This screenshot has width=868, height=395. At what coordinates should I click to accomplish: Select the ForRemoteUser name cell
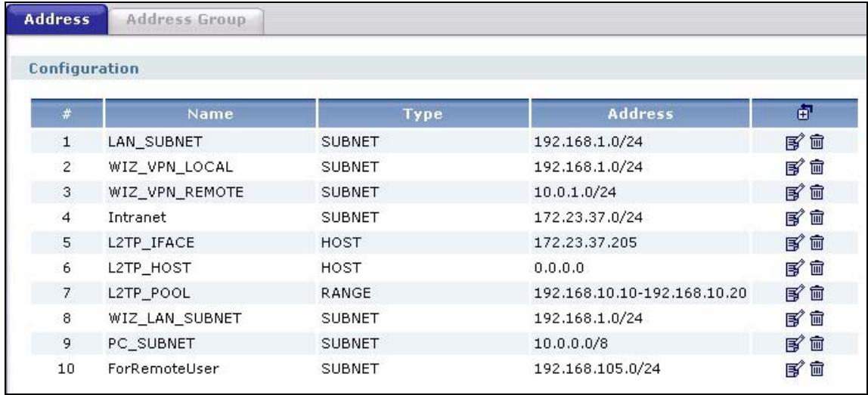[x=209, y=369]
